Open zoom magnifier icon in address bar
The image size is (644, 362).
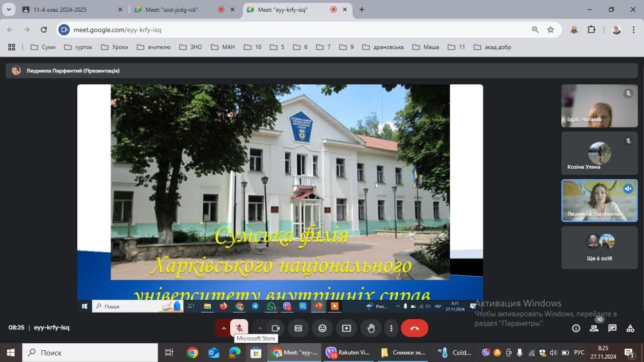pyautogui.click(x=535, y=30)
